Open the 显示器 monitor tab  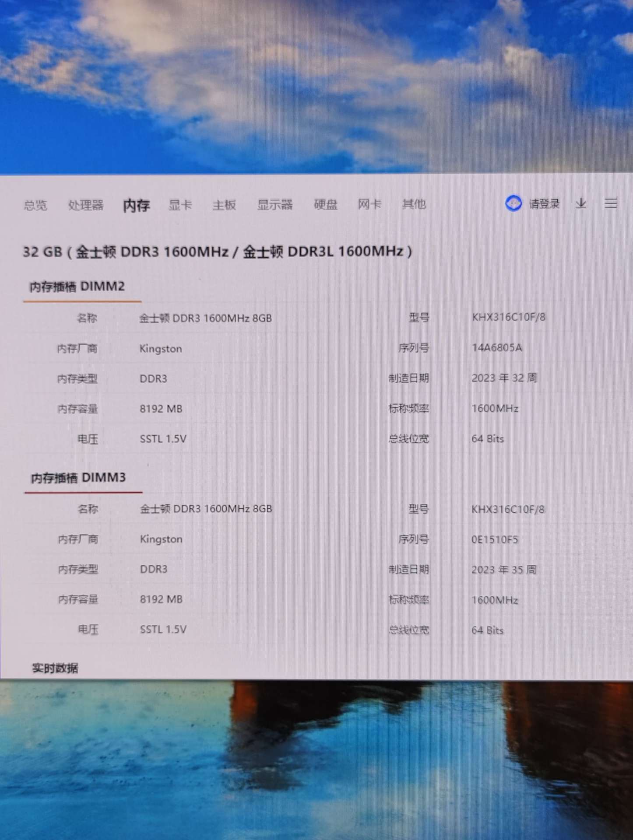coord(275,204)
